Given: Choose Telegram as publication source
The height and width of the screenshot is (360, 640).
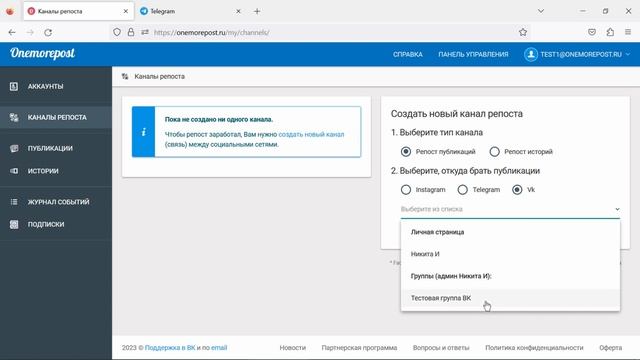Looking at the screenshot, I should [462, 189].
